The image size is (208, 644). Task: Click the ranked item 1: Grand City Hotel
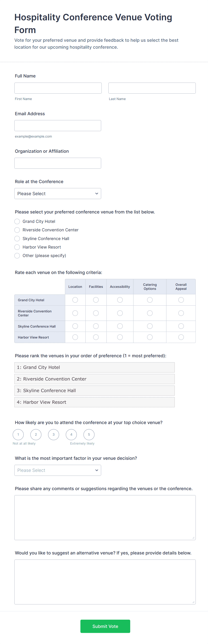(x=94, y=367)
